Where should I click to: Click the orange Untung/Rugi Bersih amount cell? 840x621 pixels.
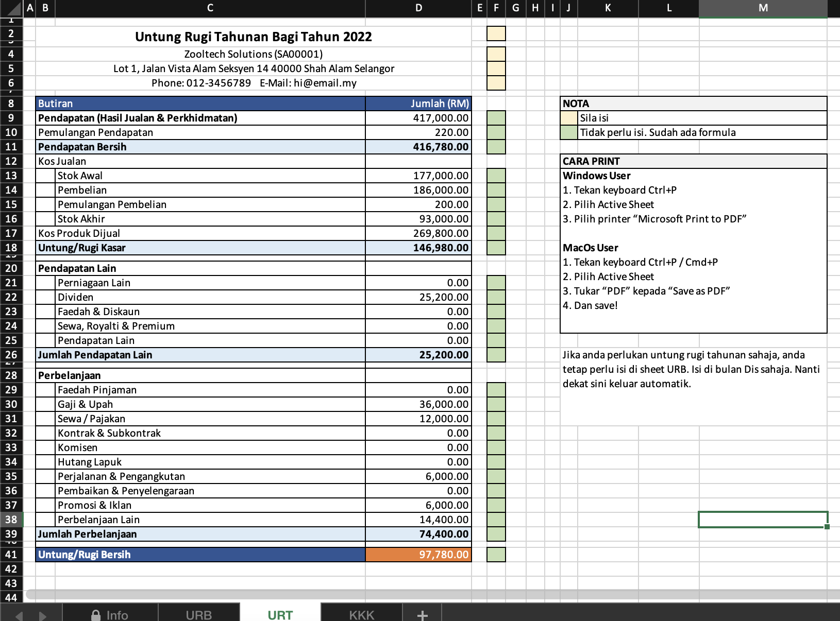(x=418, y=555)
